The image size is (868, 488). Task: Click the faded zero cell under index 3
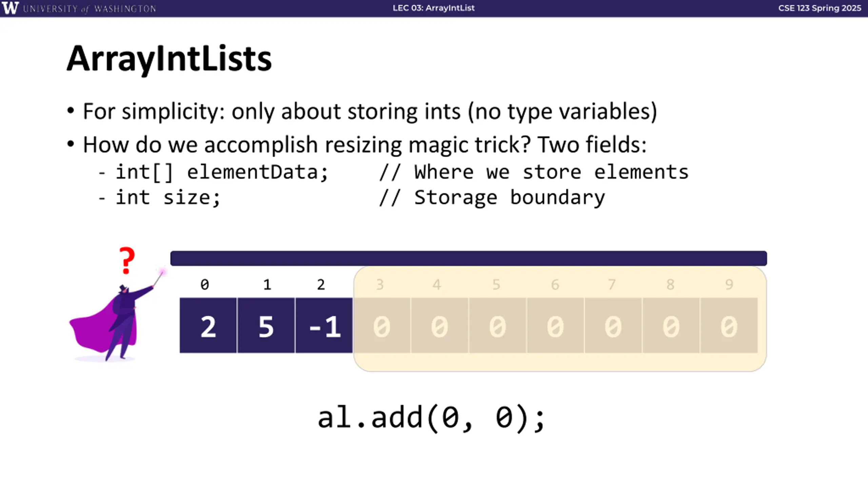[382, 326]
